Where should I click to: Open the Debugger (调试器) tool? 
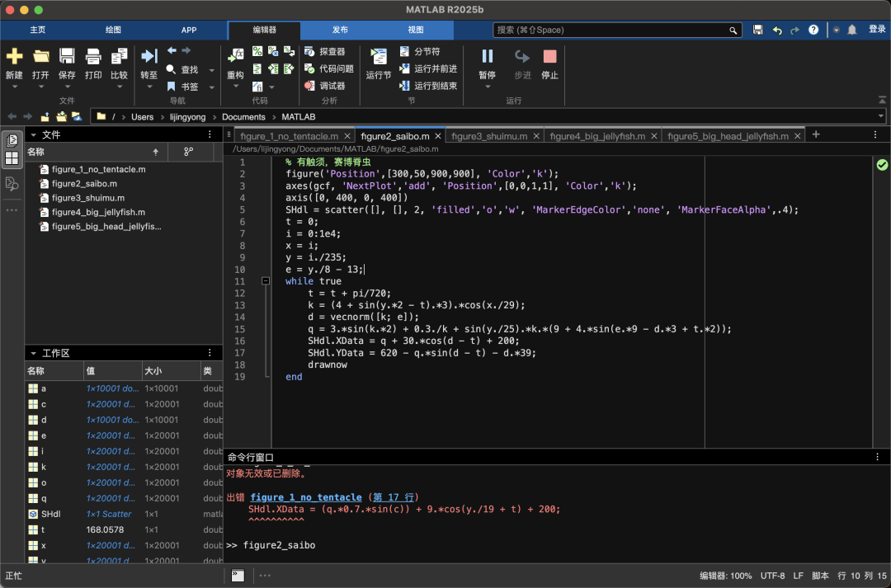point(325,86)
